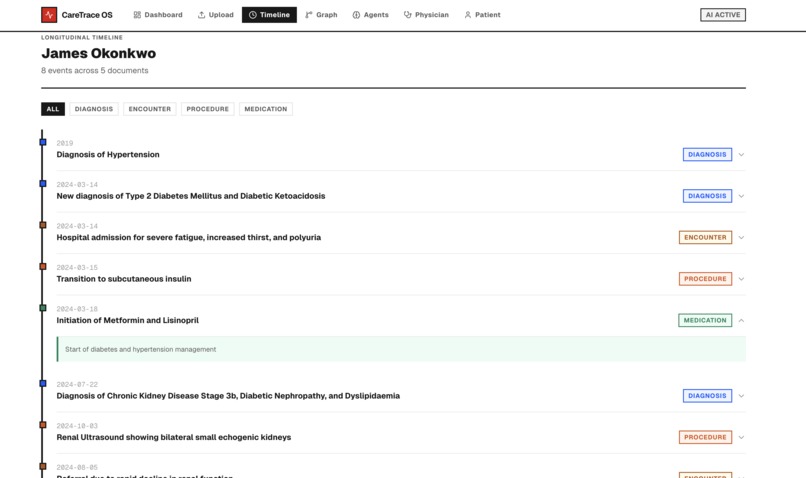Expand Transition to subcutaneous insulin chevron
The height and width of the screenshot is (478, 806).
tap(741, 279)
